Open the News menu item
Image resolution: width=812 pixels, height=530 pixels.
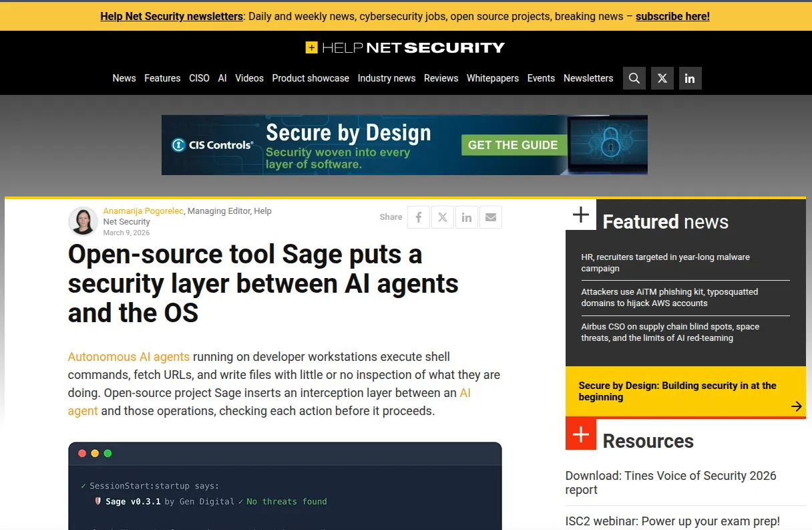(x=124, y=78)
